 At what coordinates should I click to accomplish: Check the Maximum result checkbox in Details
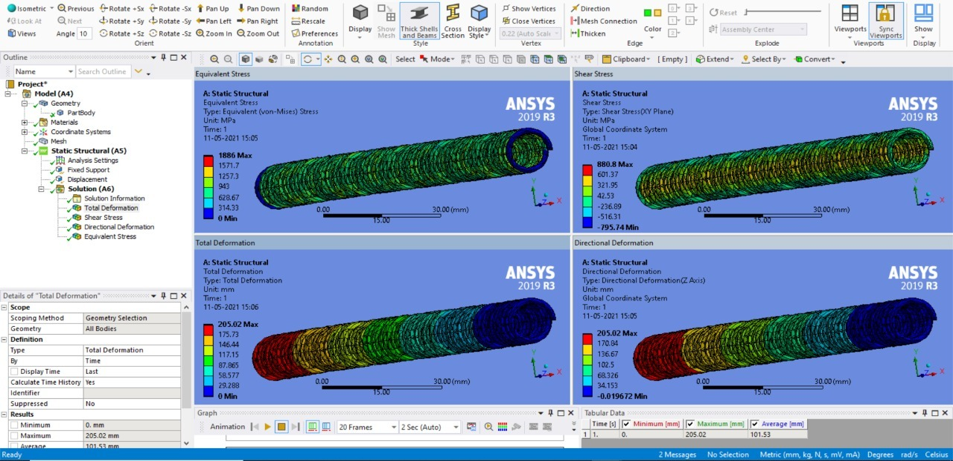[14, 436]
